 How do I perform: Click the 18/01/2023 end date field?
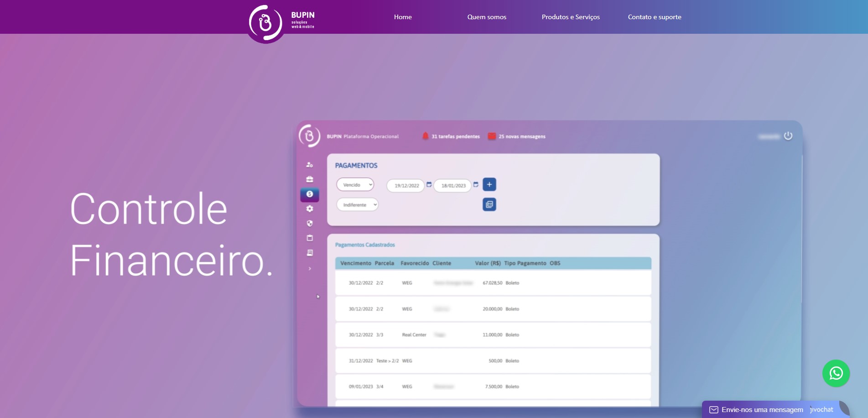pos(452,186)
